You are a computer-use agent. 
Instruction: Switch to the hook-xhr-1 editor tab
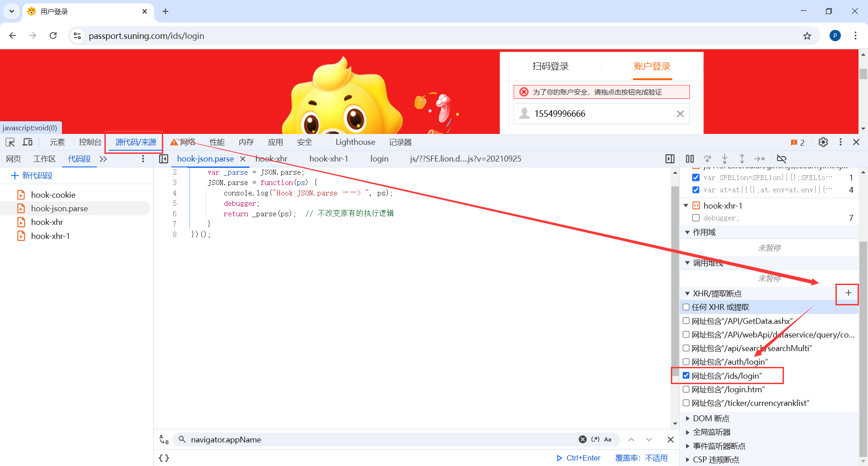(329, 159)
